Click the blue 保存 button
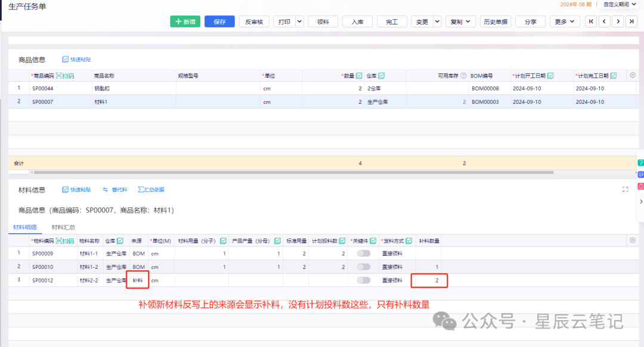Viewport: 644px width, 347px height. point(219,22)
